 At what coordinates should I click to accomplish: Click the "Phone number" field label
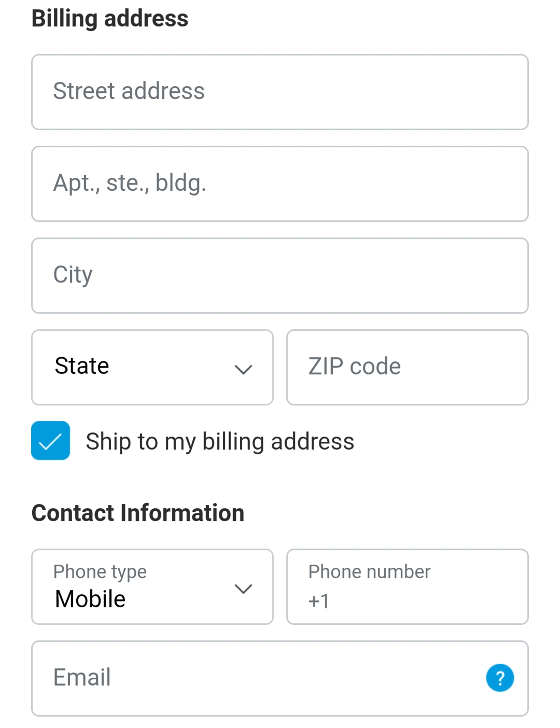point(369,571)
